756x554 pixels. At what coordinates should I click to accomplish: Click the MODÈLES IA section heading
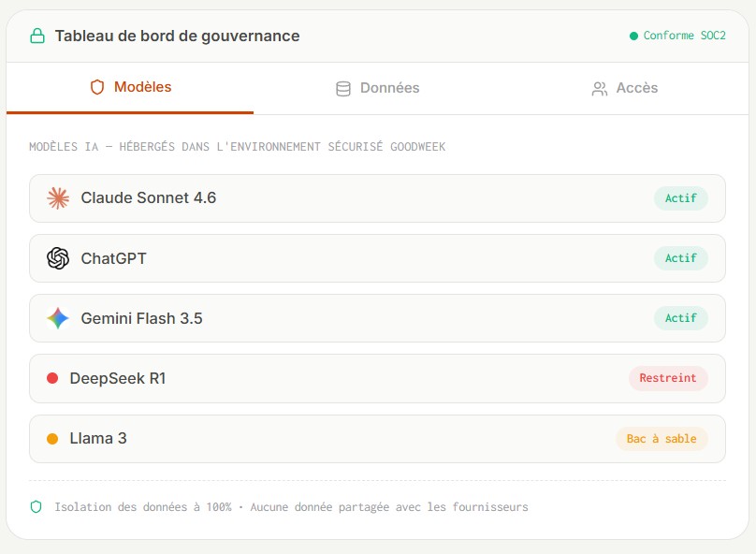pos(238,147)
